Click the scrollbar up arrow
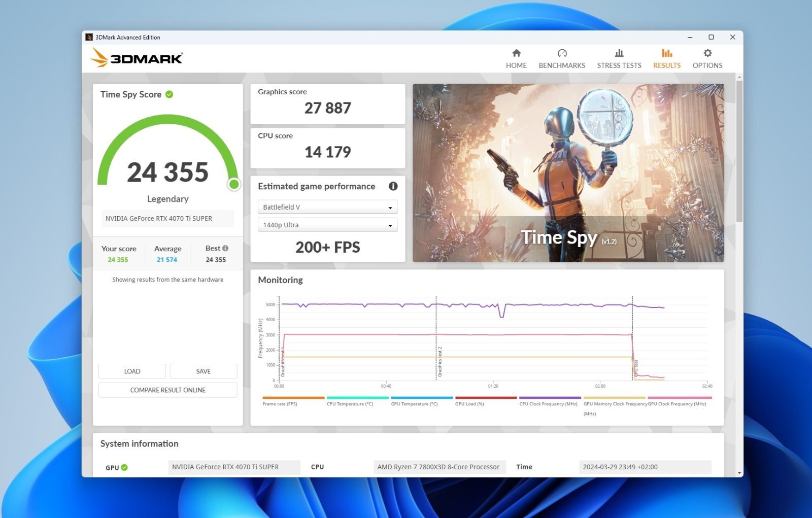Viewport: 812px width, 518px height. point(739,77)
